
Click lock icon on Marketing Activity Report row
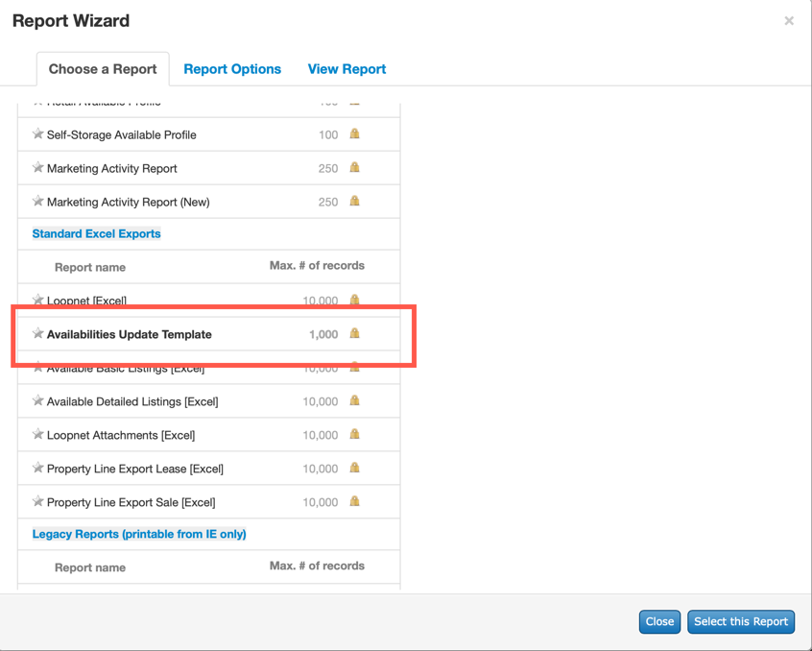click(x=354, y=168)
